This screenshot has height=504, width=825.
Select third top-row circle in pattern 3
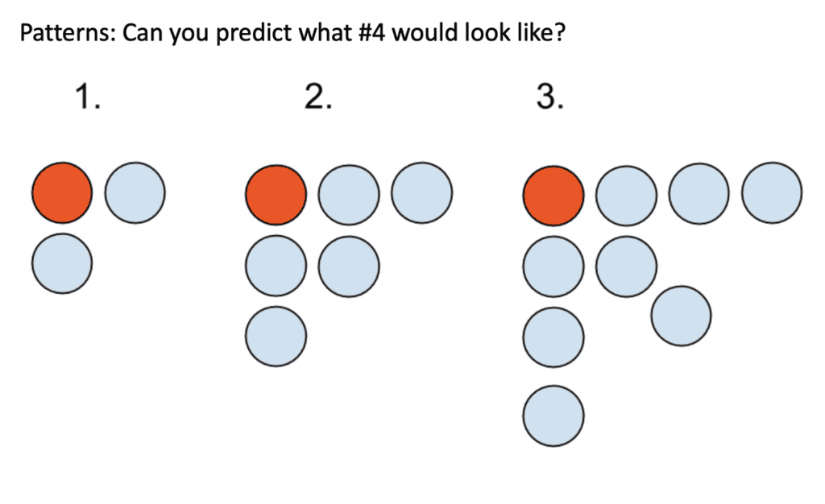(x=699, y=194)
